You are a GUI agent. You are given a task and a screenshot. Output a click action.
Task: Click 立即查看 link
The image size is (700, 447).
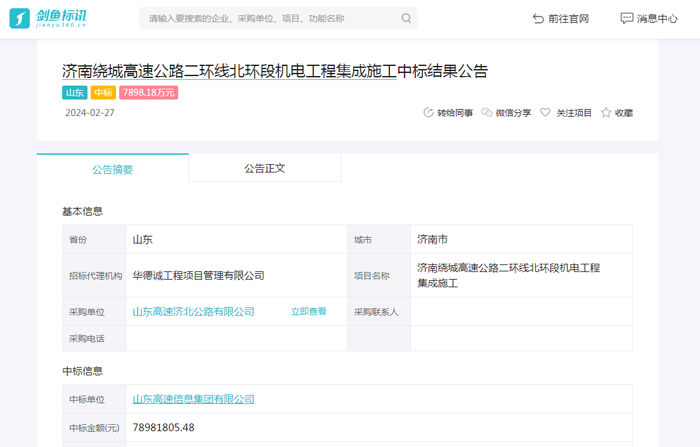tap(308, 312)
